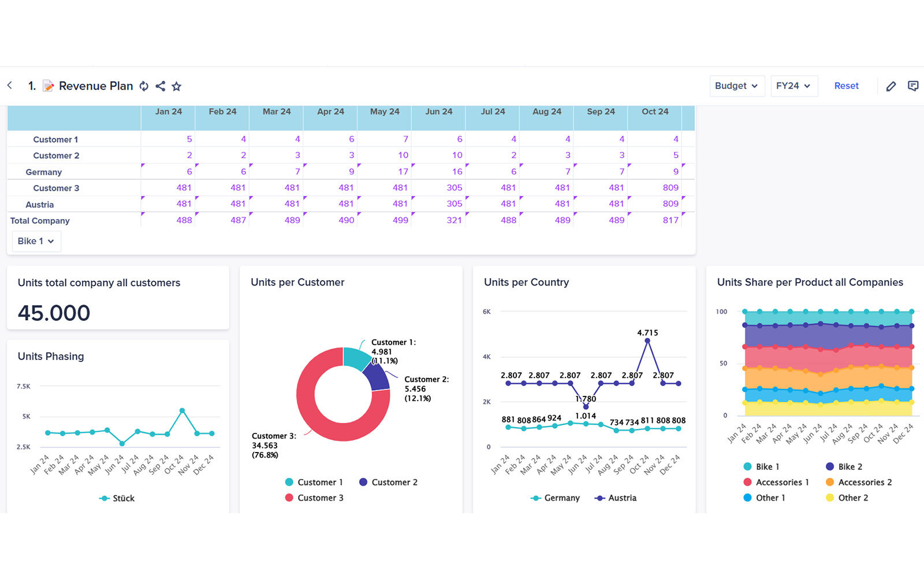Open the Budget version dropdown
Screen dimensions: 924x578
[737, 86]
